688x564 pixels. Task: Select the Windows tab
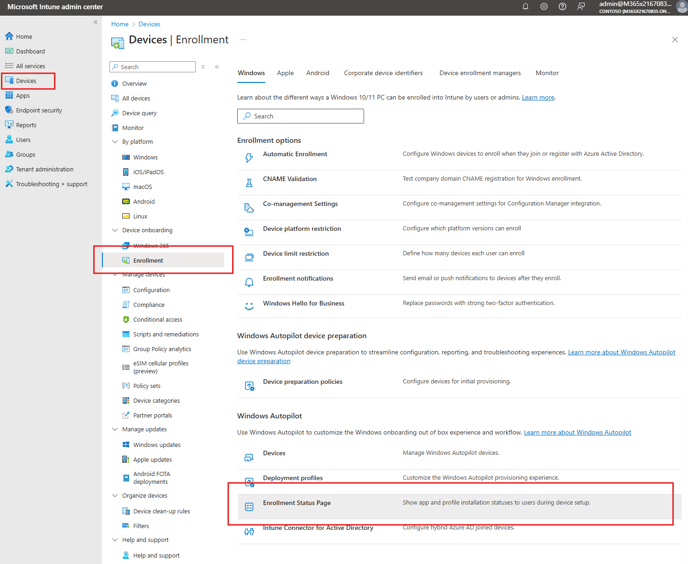pos(251,73)
